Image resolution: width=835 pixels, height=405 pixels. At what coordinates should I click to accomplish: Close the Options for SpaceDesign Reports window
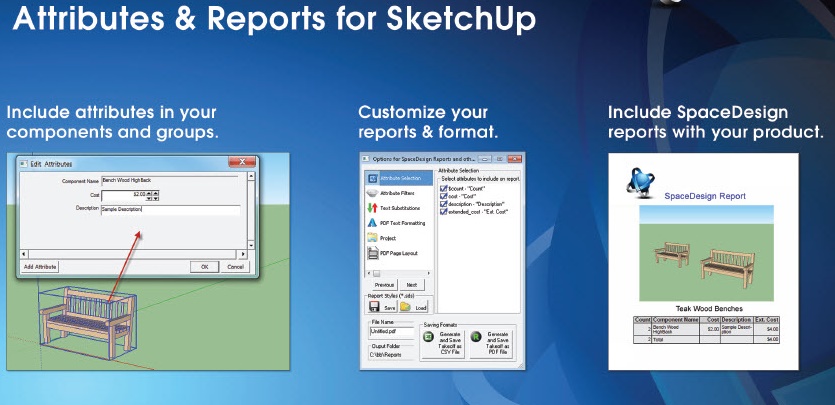[x=515, y=159]
